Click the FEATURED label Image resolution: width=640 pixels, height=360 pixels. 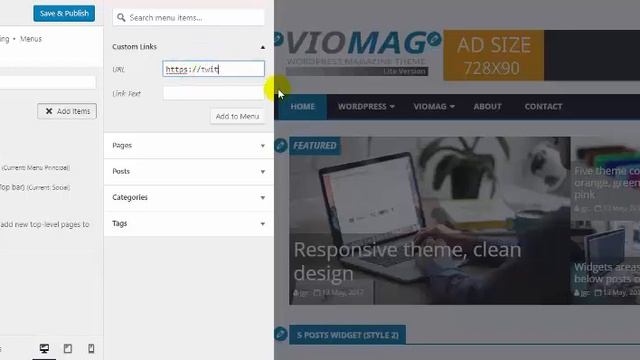pos(315,146)
